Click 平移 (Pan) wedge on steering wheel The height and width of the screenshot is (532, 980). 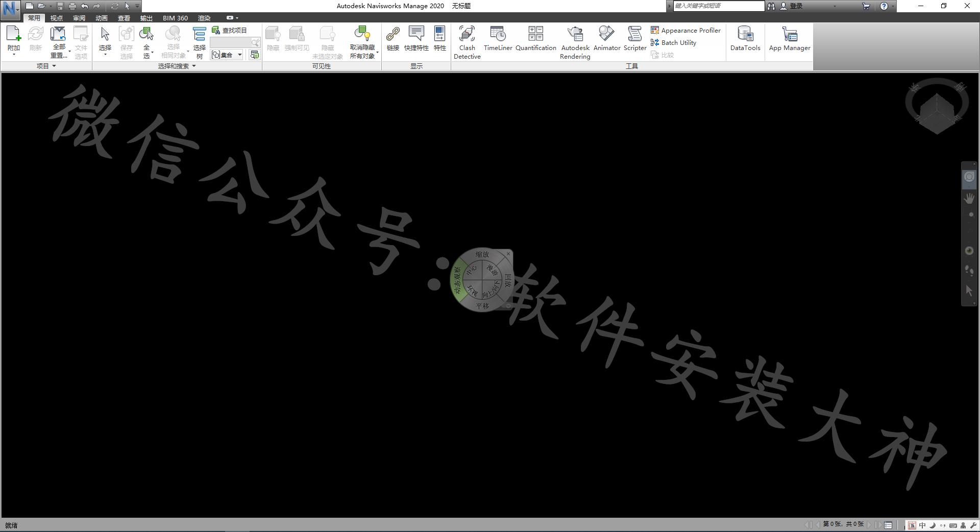click(x=482, y=306)
